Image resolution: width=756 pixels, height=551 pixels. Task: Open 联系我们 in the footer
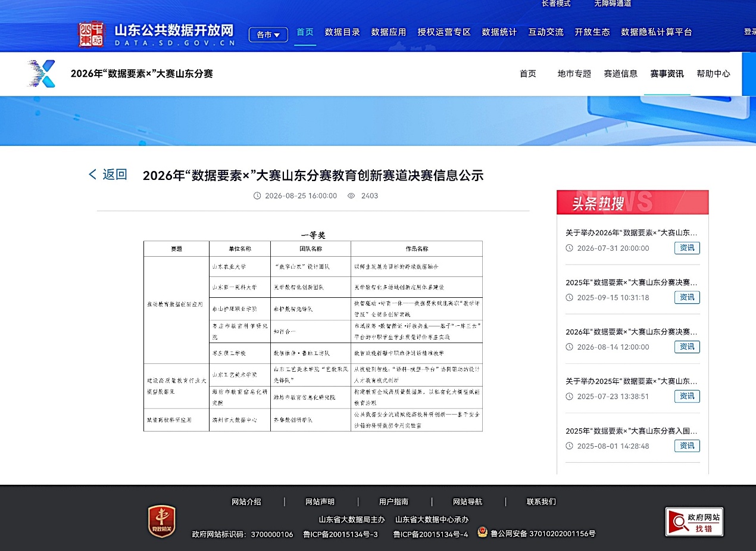click(542, 502)
